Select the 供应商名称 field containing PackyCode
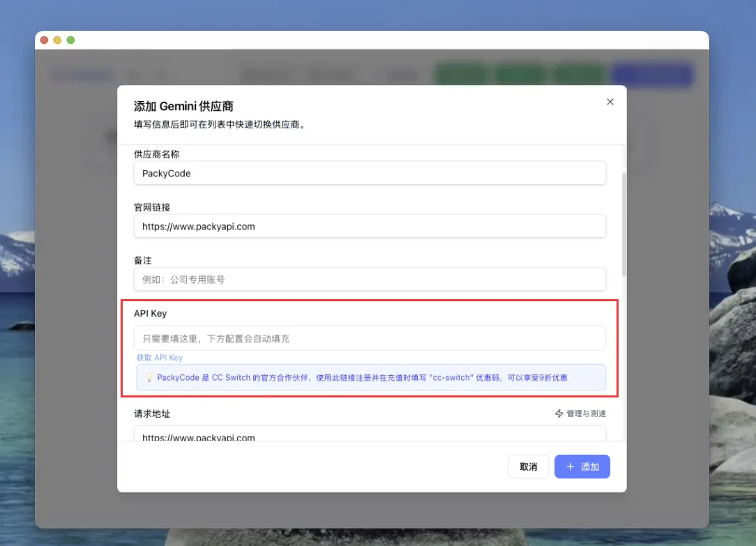Image resolution: width=756 pixels, height=546 pixels. tap(370, 173)
